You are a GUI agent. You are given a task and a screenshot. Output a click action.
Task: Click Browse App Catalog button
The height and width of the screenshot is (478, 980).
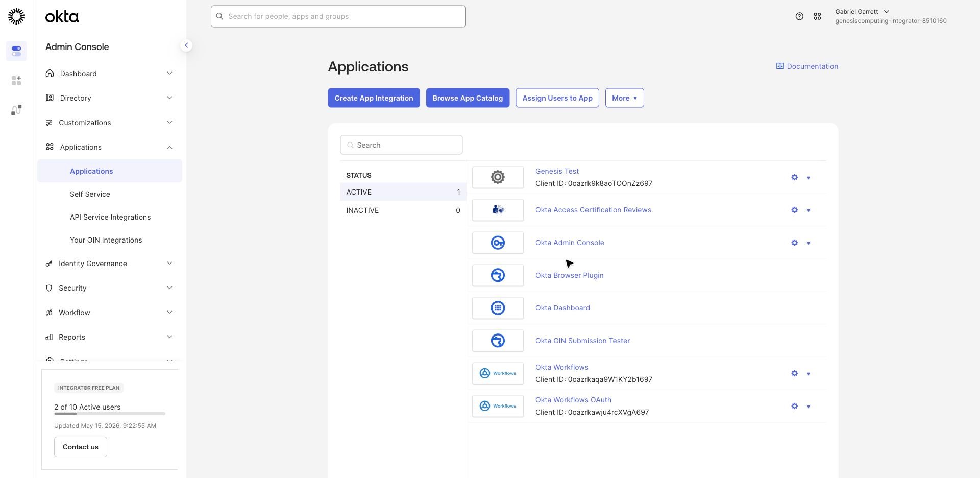tap(468, 98)
